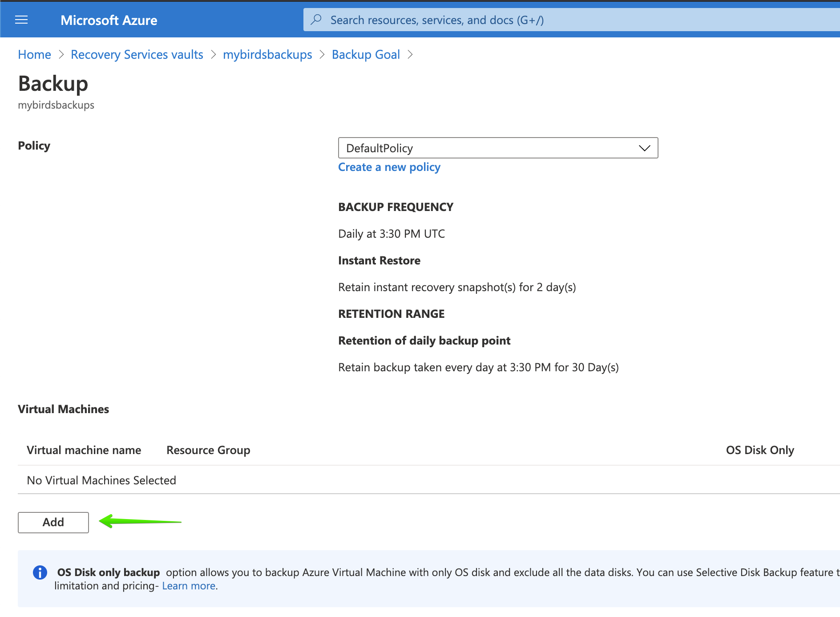The height and width of the screenshot is (617, 840).
Task: Select the No Virtual Machines Selected row
Action: click(x=429, y=480)
